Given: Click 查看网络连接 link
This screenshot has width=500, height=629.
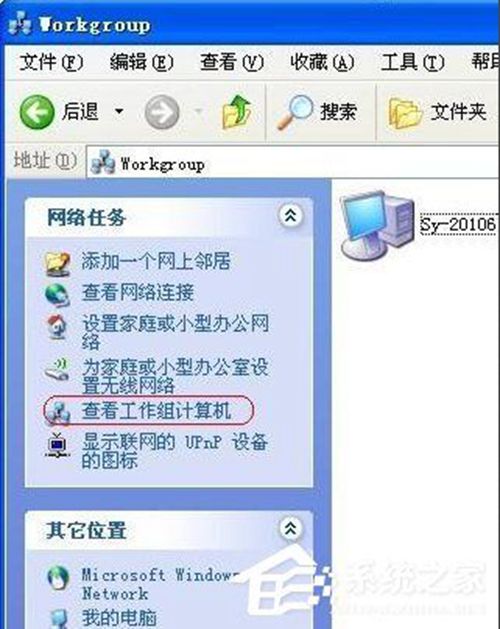Looking at the screenshot, I should pos(138,292).
